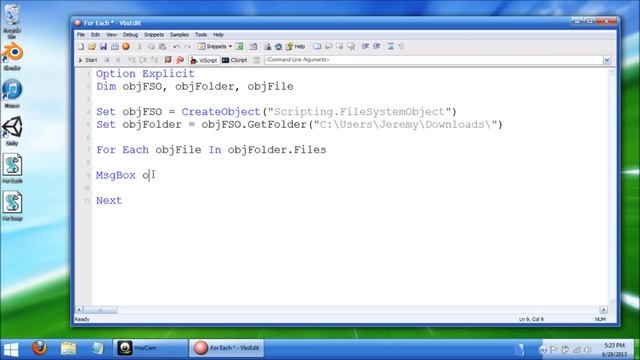Click the Help toolbar button
This screenshot has width=640, height=360.
(x=296, y=47)
